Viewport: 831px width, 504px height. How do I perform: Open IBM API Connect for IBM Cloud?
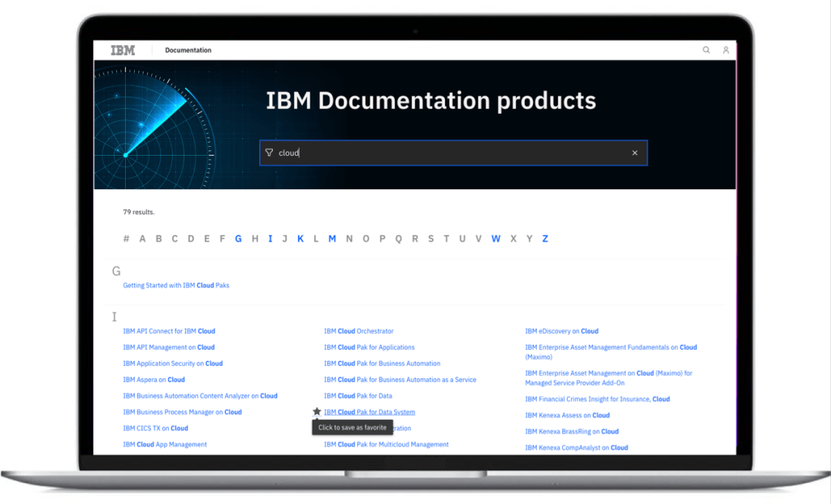click(169, 331)
